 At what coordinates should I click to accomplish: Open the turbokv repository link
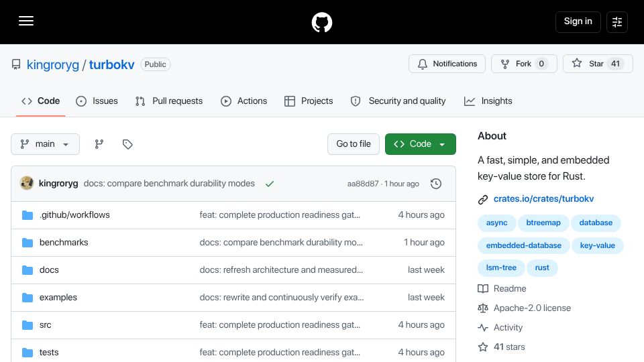click(x=112, y=65)
